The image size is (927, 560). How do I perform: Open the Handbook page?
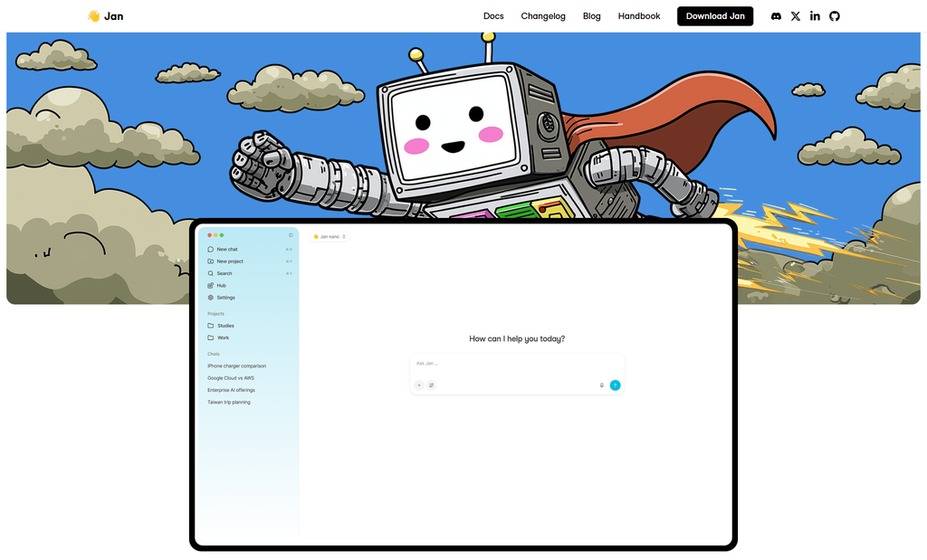click(639, 16)
